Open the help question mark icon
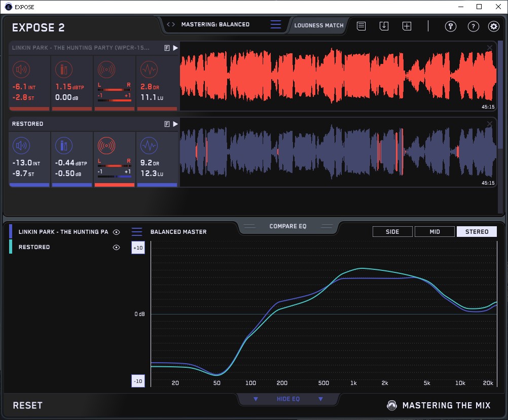The width and height of the screenshot is (508, 420). 474,26
